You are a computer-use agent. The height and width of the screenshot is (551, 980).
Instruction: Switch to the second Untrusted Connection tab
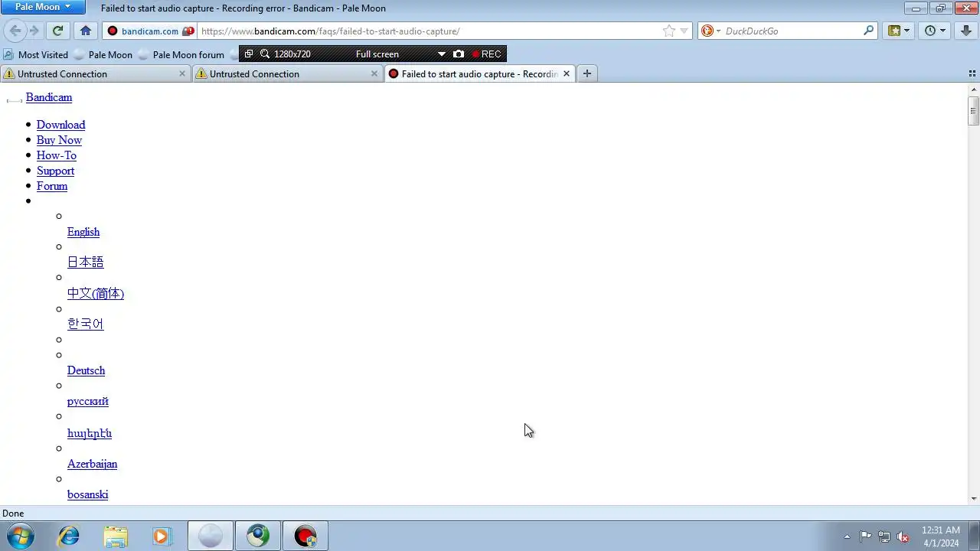click(x=287, y=73)
